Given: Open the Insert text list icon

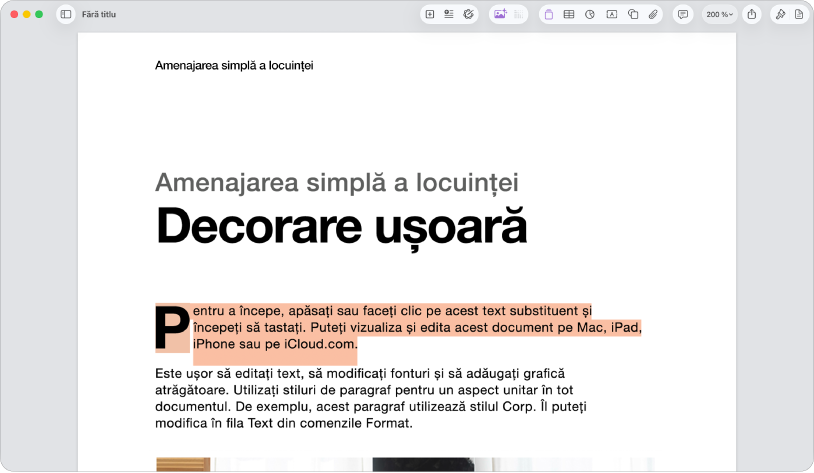Looking at the screenshot, I should [x=449, y=15].
